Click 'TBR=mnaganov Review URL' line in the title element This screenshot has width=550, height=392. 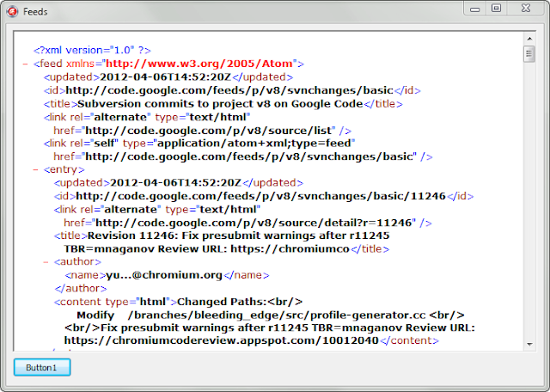coord(207,248)
